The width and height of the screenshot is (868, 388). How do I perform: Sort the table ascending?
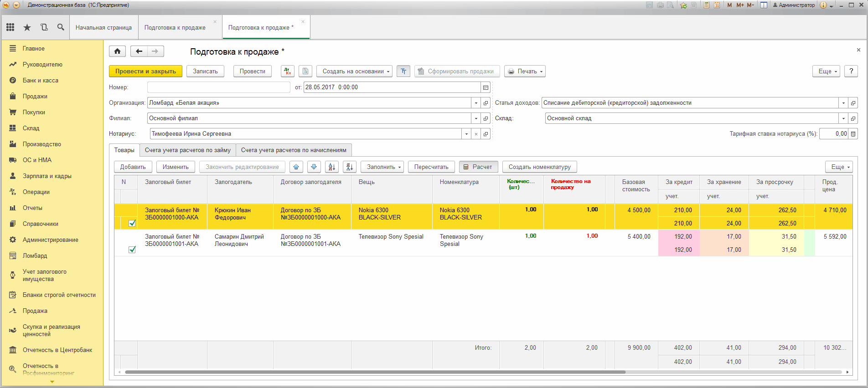click(x=332, y=167)
